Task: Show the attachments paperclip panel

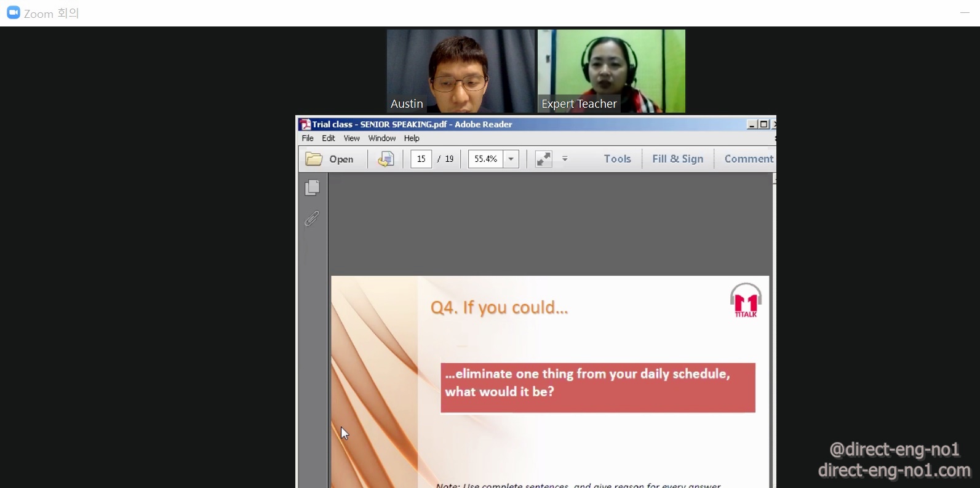Action: [313, 218]
